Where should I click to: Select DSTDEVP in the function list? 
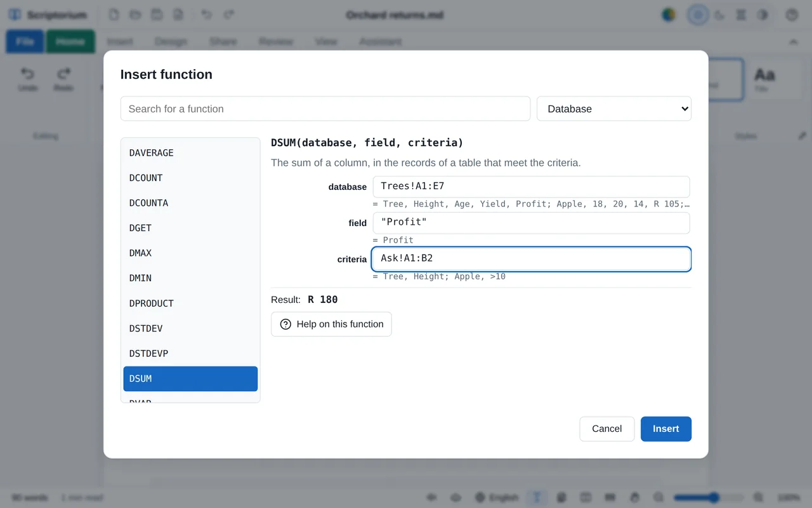[190, 354]
